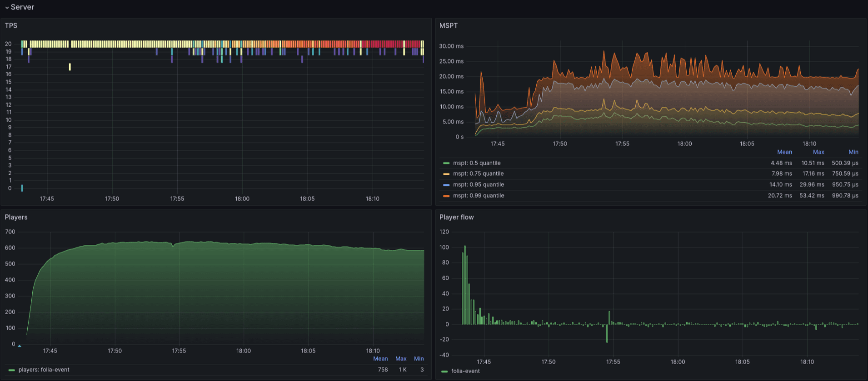Screen dimensions: 868x381
Task: Click green swatch of mspt 0.5 quantile
Action: coord(446,163)
